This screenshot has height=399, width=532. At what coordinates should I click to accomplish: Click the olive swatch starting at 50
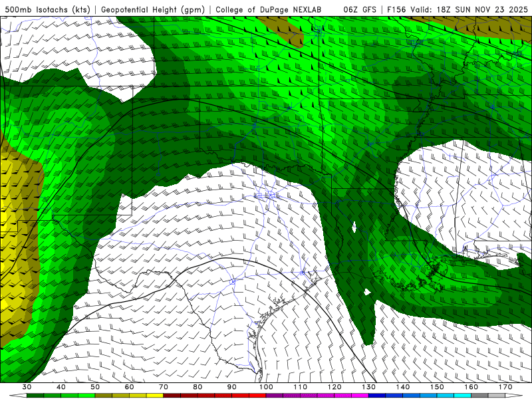[x=104, y=396]
